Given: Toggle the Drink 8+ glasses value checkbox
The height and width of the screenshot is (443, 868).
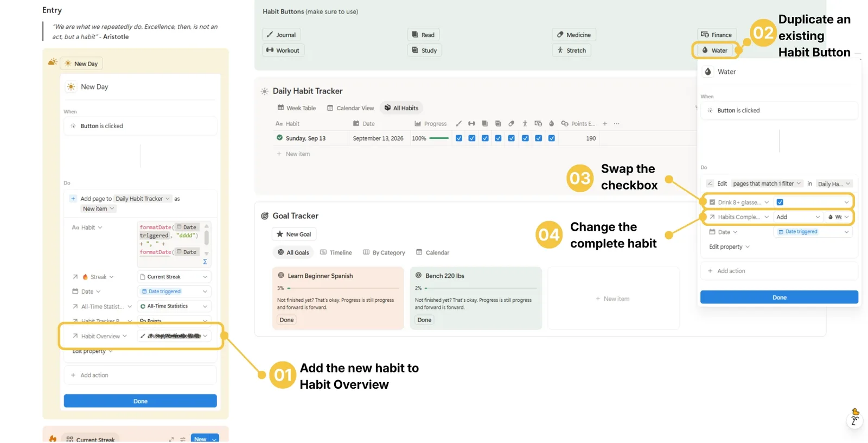Looking at the screenshot, I should pos(780,202).
